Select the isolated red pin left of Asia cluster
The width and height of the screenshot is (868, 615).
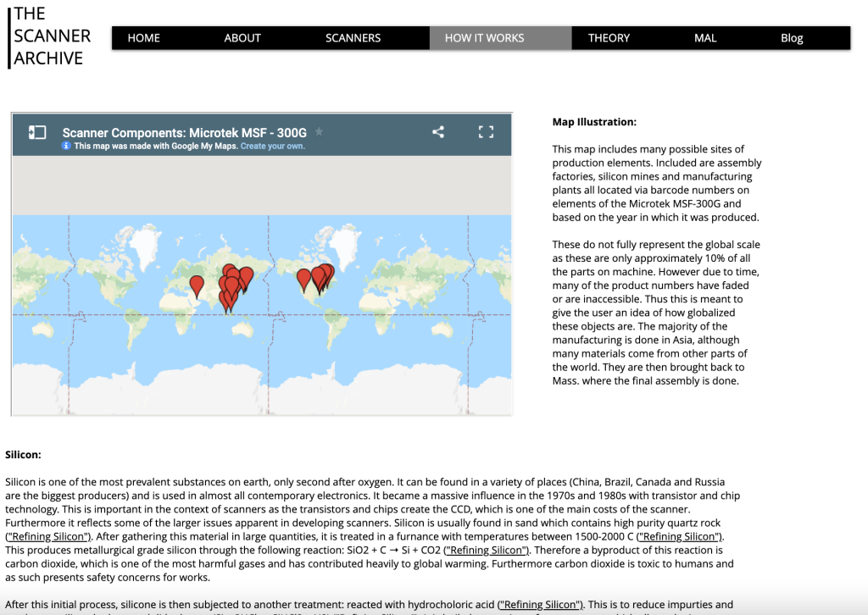[x=197, y=285]
